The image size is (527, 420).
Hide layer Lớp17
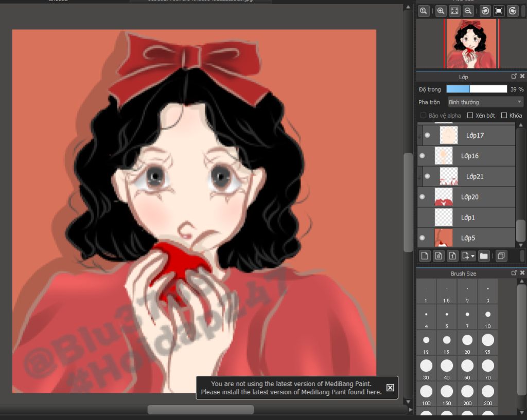point(427,135)
